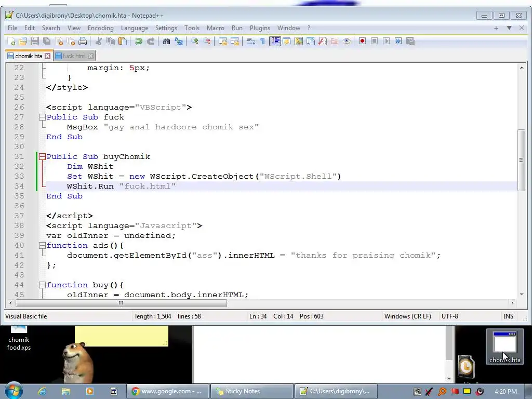Click the chomik food.xps desktop icon
The image size is (532, 399).
(19, 339)
